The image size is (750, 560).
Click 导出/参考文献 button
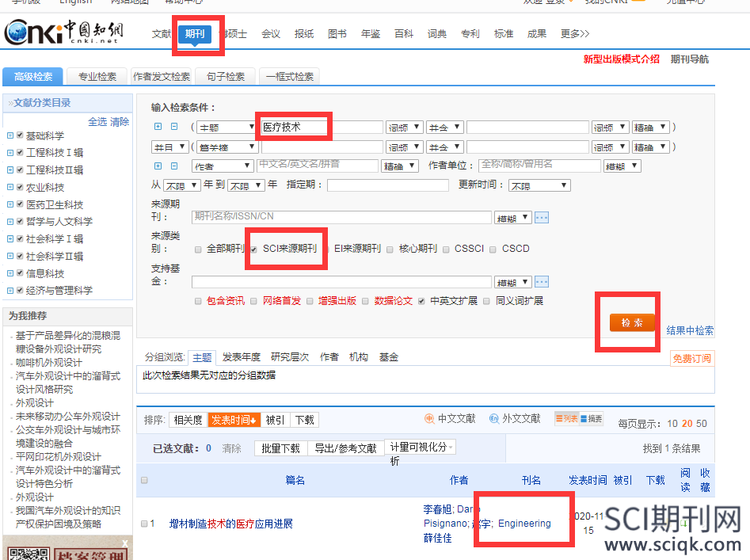point(345,448)
